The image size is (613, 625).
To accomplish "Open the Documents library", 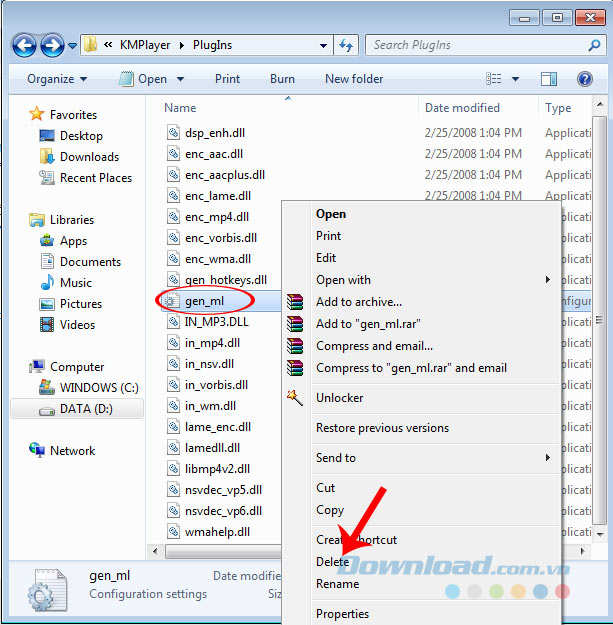I will [x=81, y=261].
